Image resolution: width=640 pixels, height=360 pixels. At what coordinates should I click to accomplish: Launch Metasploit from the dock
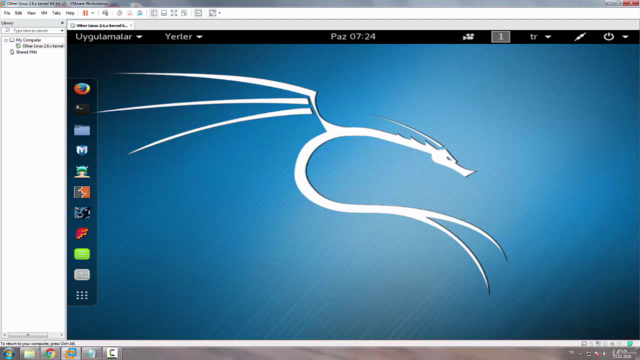[82, 151]
